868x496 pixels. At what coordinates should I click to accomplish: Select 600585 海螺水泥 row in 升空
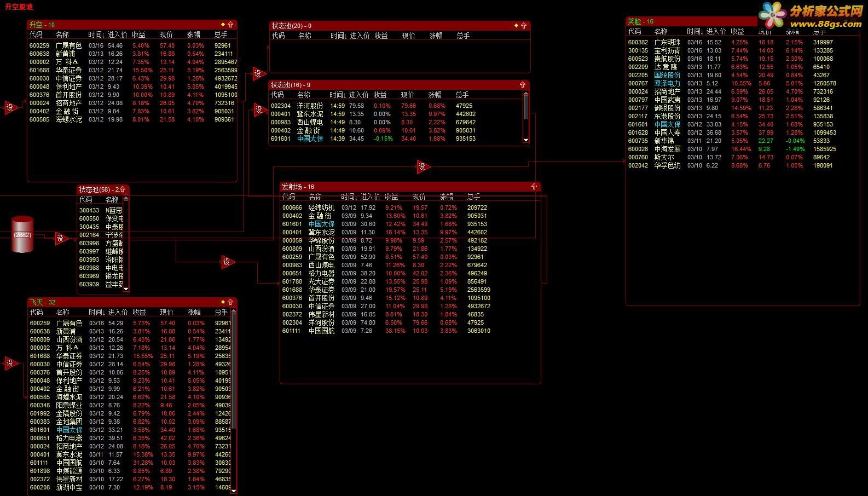click(x=132, y=119)
